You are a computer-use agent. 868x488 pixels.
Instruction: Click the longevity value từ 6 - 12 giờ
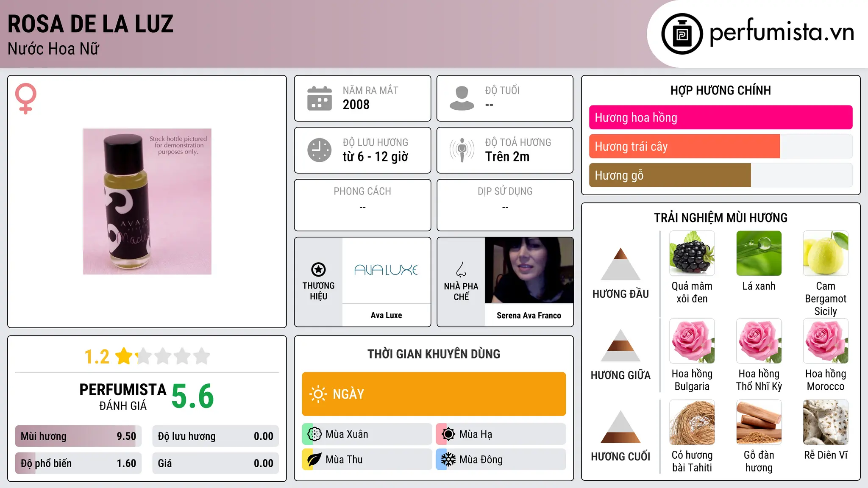pos(376,157)
